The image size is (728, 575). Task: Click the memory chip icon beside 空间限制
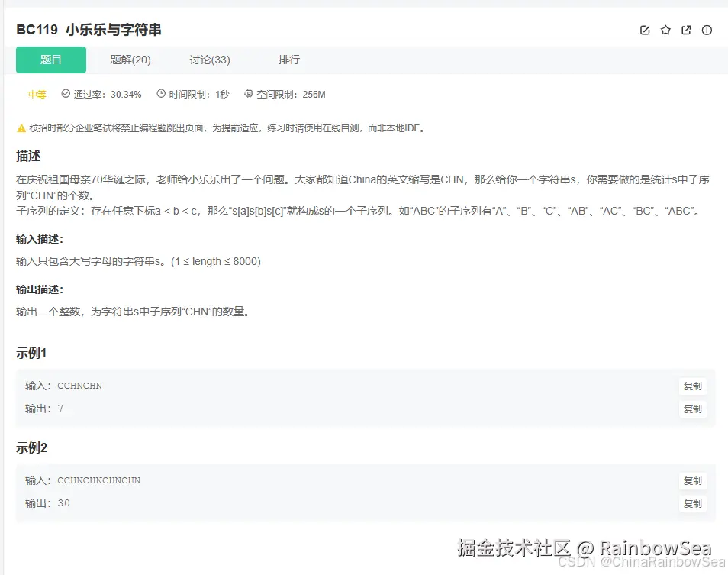(x=247, y=95)
